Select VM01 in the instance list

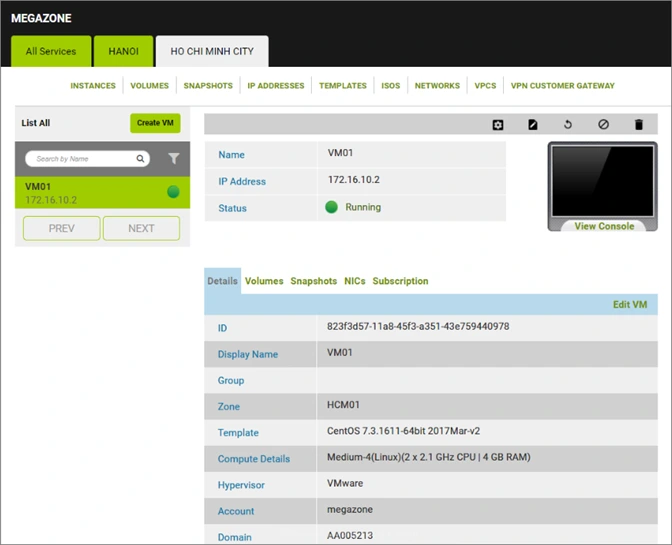[102, 193]
